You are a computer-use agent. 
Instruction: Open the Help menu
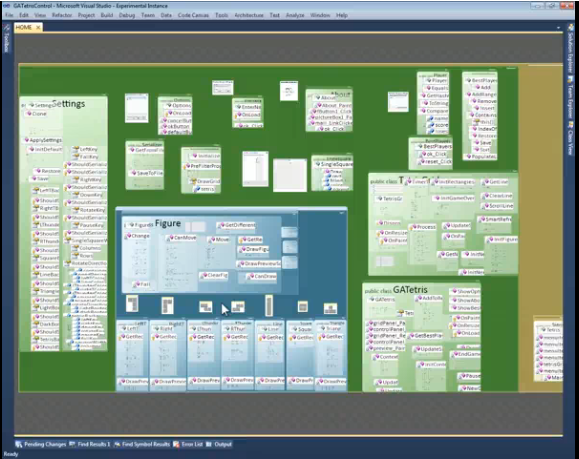(342, 15)
